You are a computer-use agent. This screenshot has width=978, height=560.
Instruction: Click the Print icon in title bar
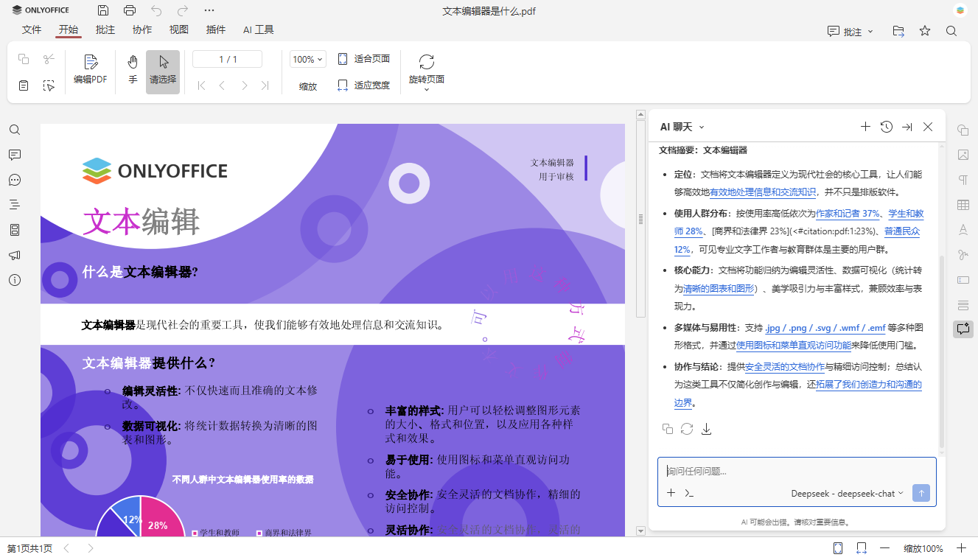pos(130,10)
